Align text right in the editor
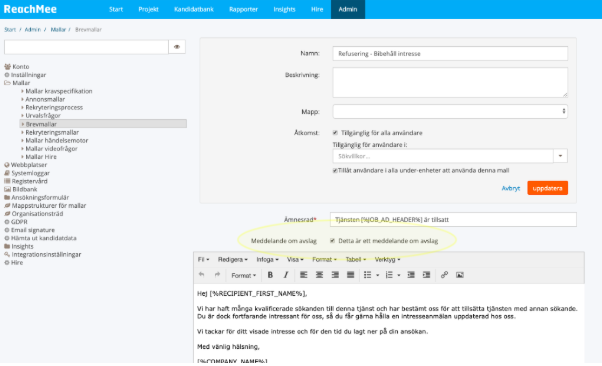 pos(335,275)
